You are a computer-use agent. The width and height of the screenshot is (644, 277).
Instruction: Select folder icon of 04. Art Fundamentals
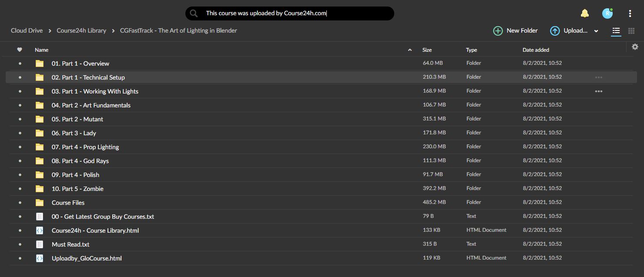(x=40, y=105)
